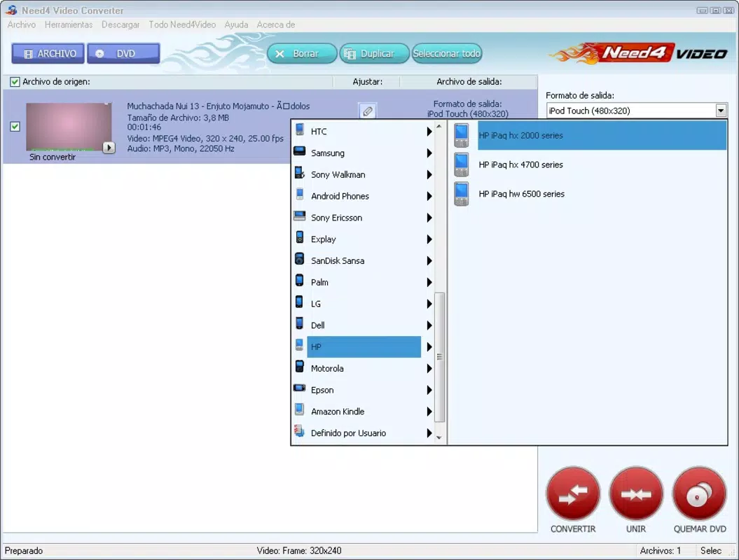This screenshot has width=739, height=560.
Task: Click the Need4 Video Converter title icon
Action: (11, 10)
